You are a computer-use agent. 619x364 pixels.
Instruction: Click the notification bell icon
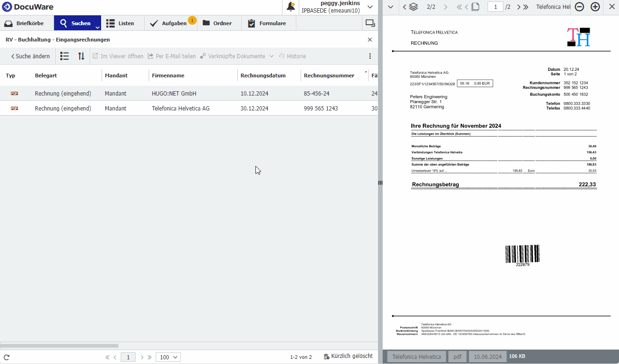pos(291,7)
